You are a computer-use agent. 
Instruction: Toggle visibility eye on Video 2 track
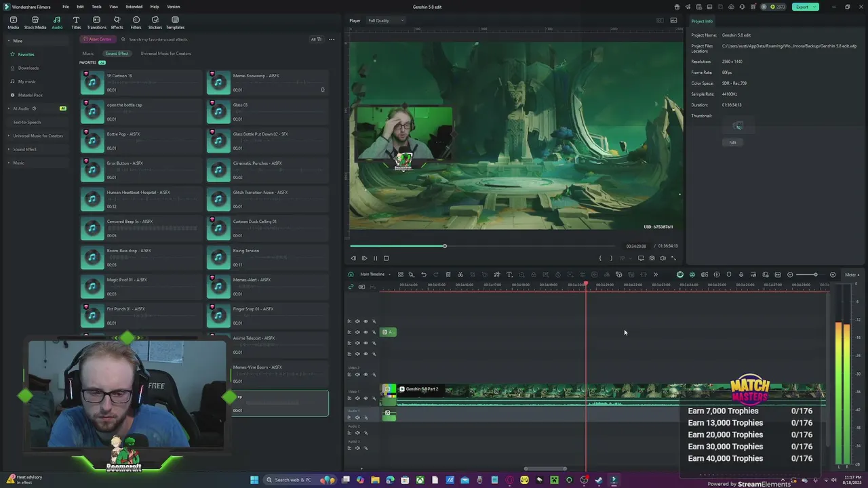366,374
